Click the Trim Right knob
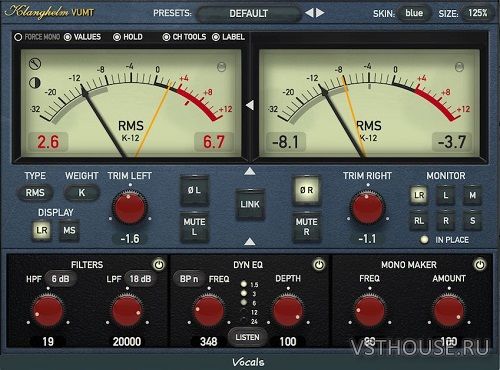500x370 pixels. point(368,207)
